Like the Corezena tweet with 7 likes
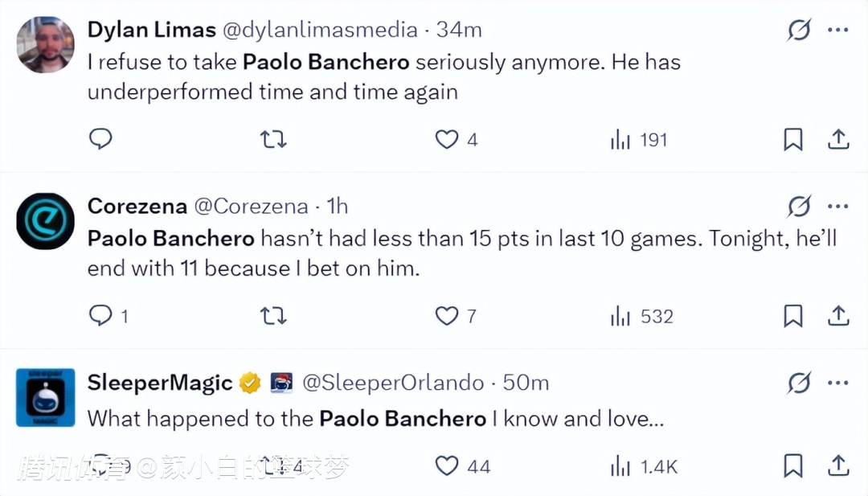Viewport: 868px width, 496px height. (446, 316)
